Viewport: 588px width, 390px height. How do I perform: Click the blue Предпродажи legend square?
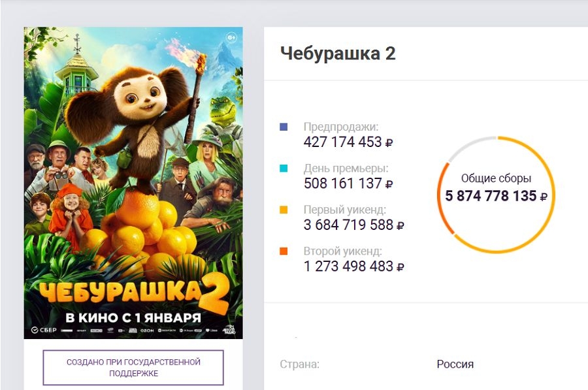[284, 127]
